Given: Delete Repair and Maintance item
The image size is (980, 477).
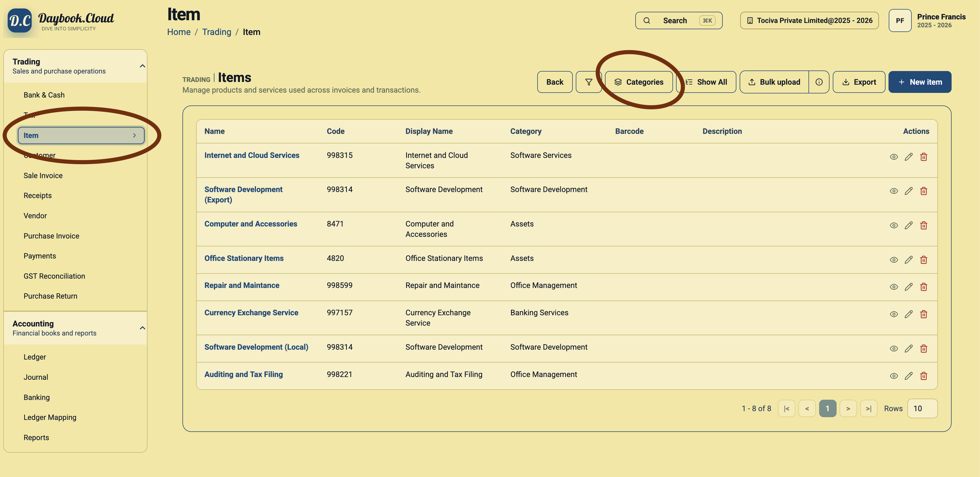Looking at the screenshot, I should coord(923,287).
